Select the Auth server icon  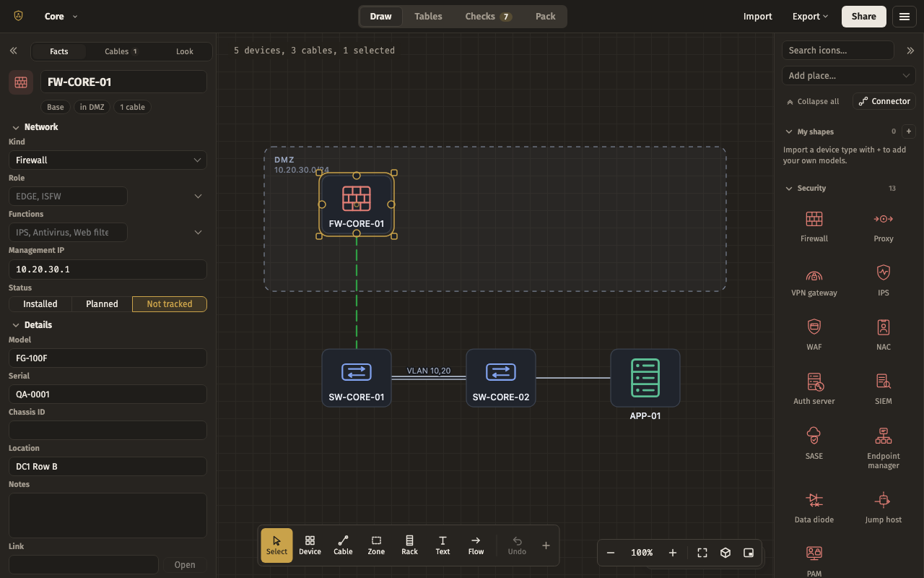(814, 381)
